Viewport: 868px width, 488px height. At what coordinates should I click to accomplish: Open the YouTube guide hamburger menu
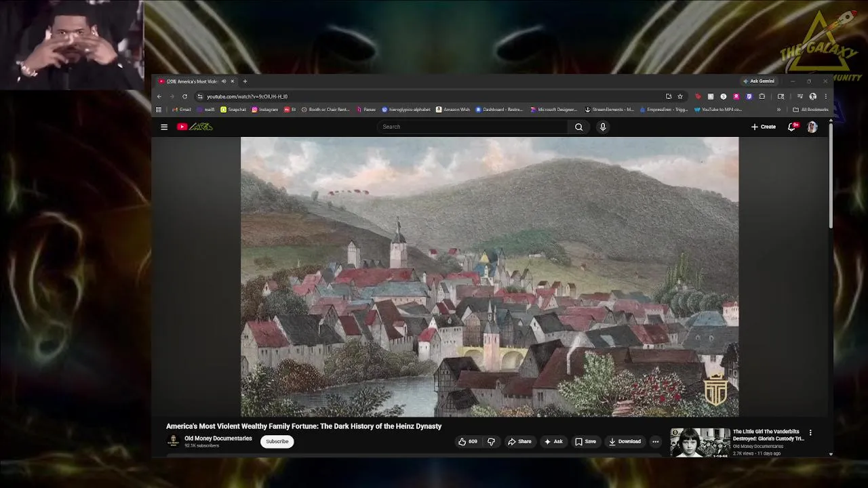pyautogui.click(x=164, y=127)
